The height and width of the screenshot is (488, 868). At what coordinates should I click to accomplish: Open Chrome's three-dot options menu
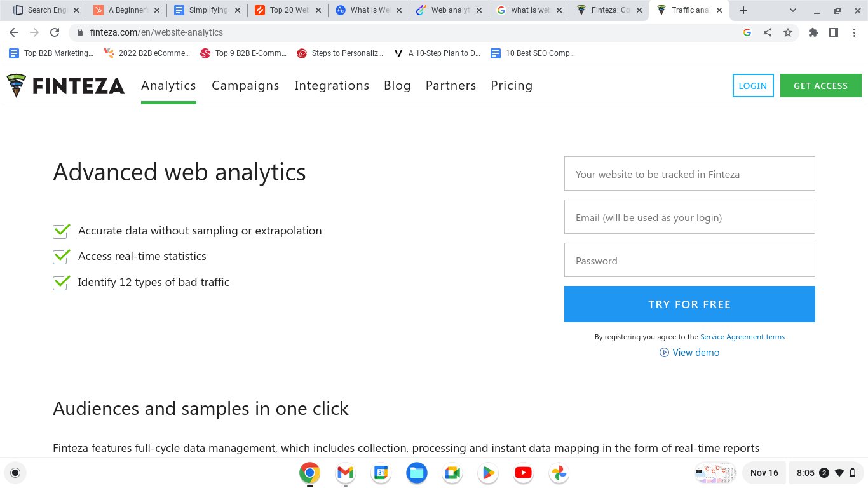[x=855, y=32]
